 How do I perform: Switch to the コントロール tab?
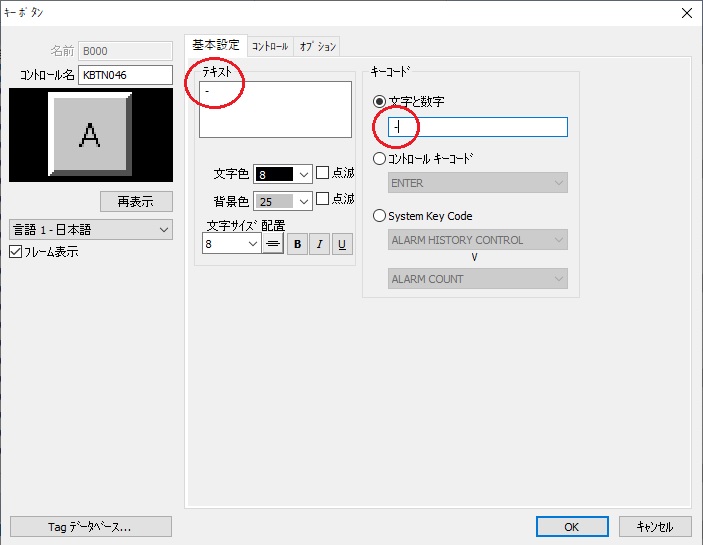(x=270, y=47)
